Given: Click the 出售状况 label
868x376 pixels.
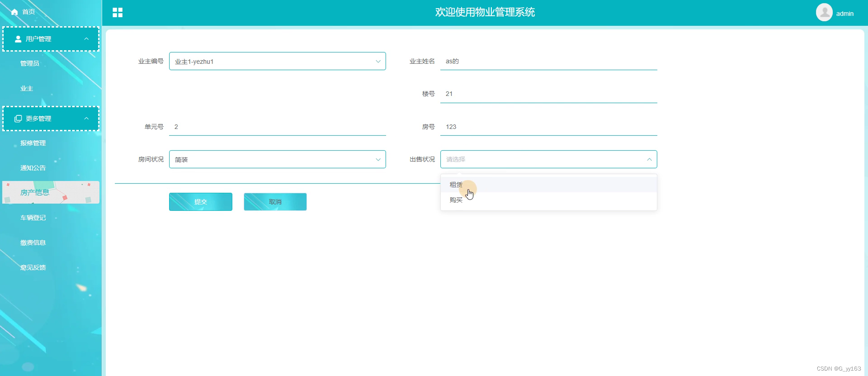Looking at the screenshot, I should tap(422, 159).
